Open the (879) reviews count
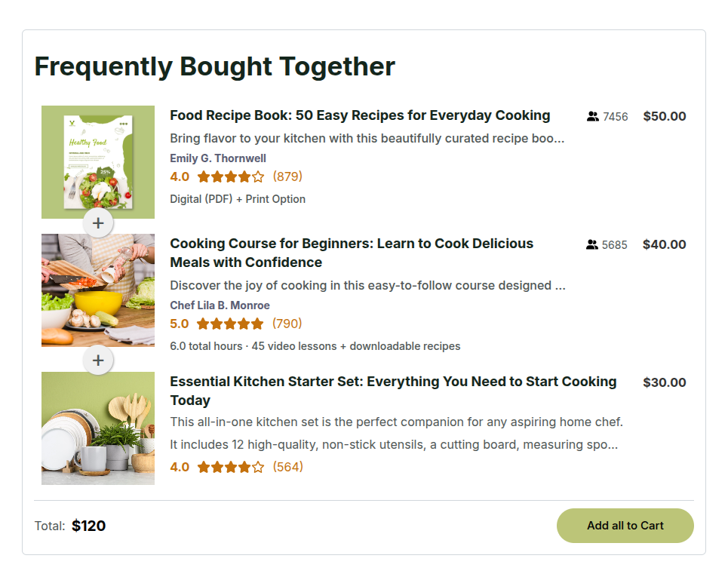 (x=287, y=176)
